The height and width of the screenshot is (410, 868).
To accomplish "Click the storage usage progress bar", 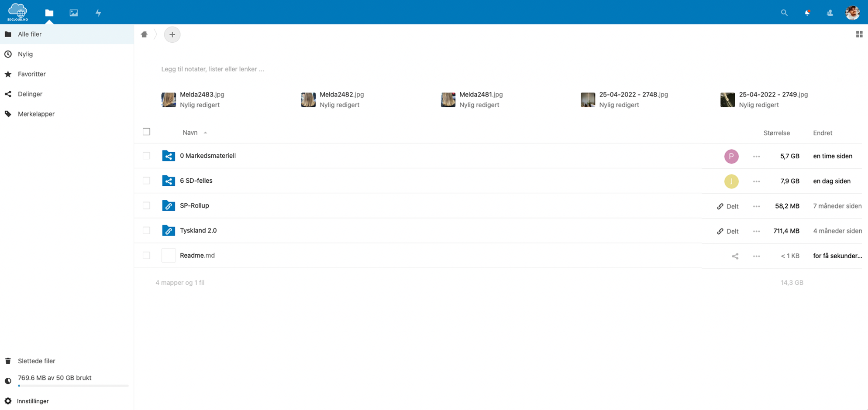I will click(x=73, y=386).
